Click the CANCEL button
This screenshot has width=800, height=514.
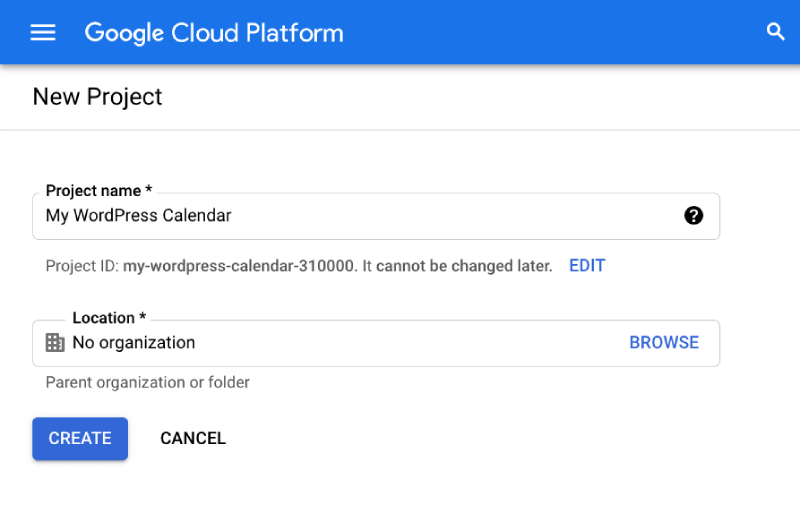pyautogui.click(x=193, y=438)
